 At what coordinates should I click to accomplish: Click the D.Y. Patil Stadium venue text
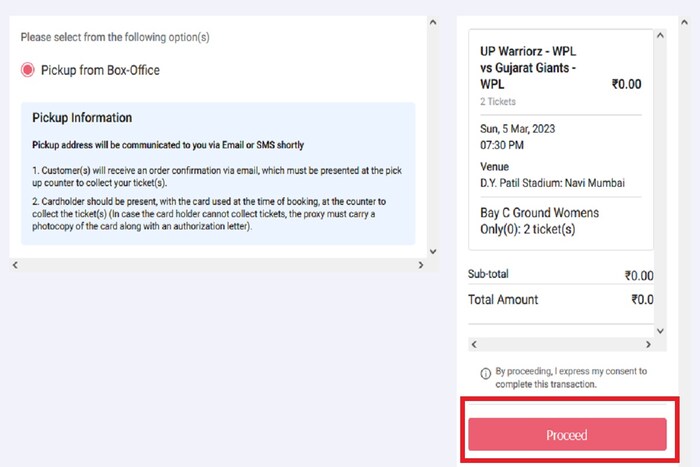click(x=553, y=183)
